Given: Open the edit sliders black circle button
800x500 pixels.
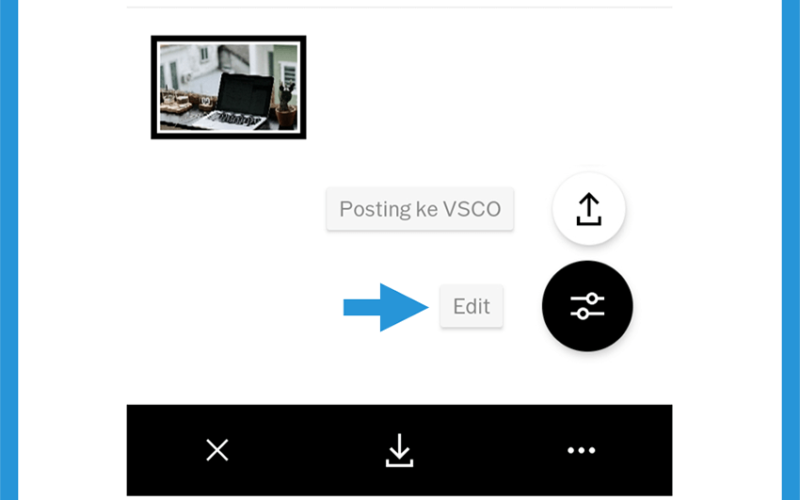Looking at the screenshot, I should pos(587,306).
